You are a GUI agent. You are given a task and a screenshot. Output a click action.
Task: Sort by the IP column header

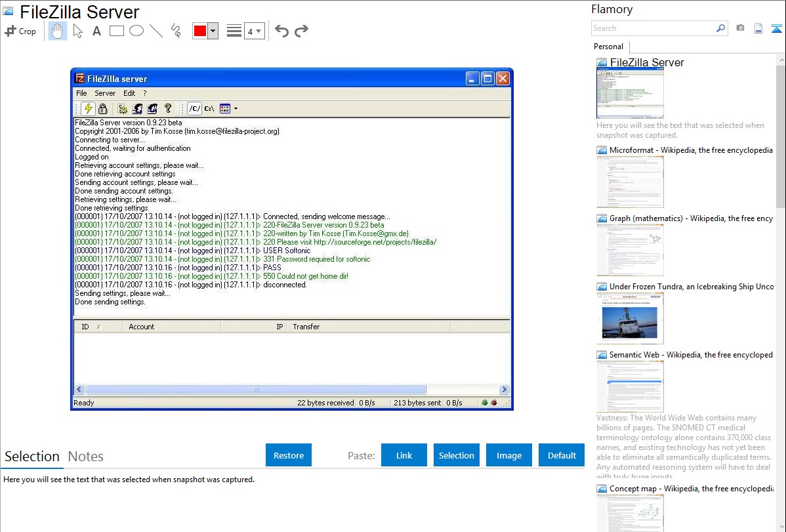tap(254, 327)
